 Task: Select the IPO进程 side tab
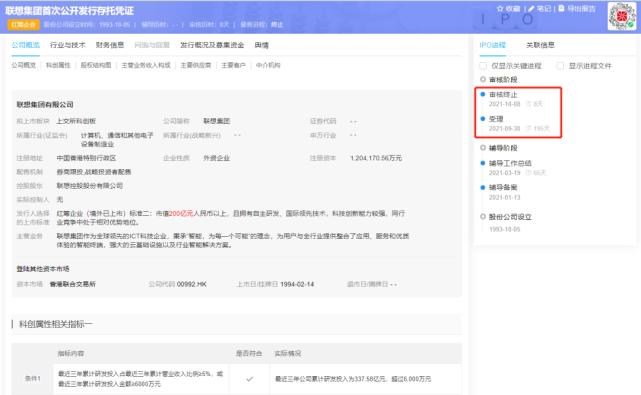pyautogui.click(x=493, y=45)
